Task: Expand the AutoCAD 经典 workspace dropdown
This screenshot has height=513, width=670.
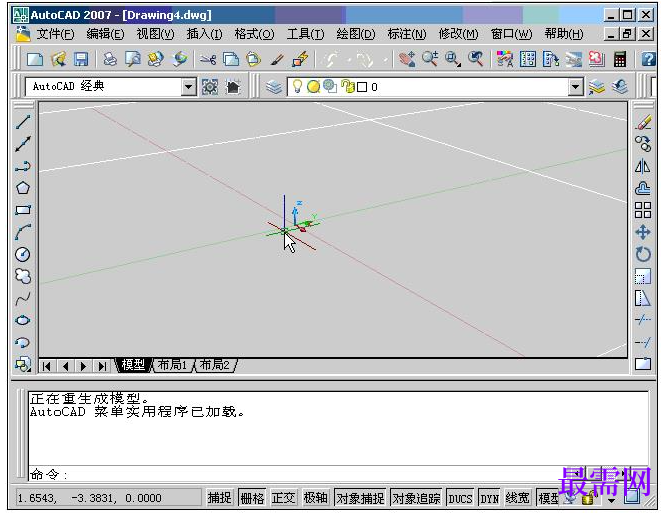Action: click(x=188, y=87)
